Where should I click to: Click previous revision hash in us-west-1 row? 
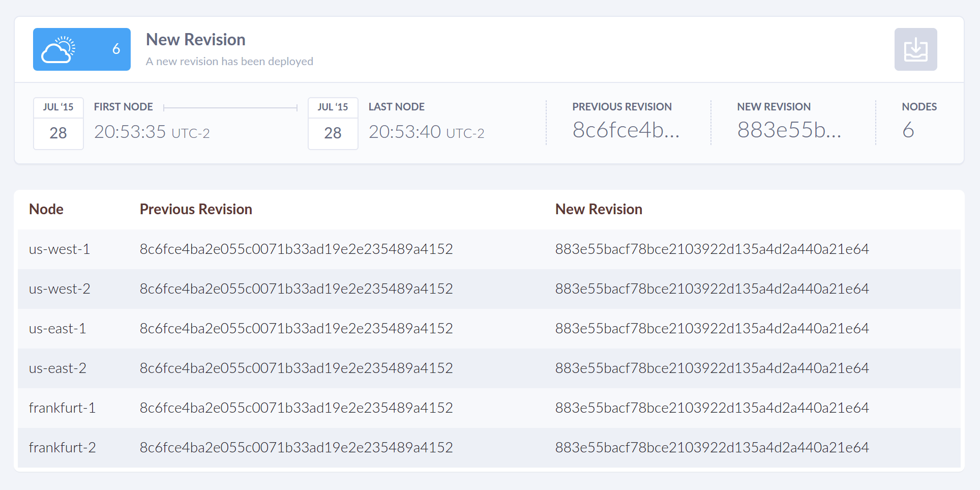click(x=296, y=249)
